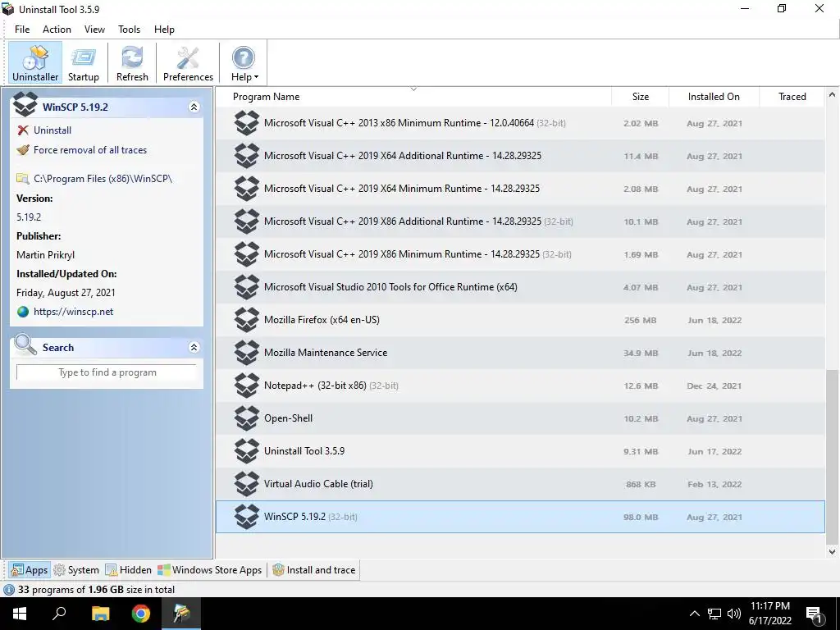840x630 pixels.
Task: Open the Windows Start menu
Action: (20, 614)
